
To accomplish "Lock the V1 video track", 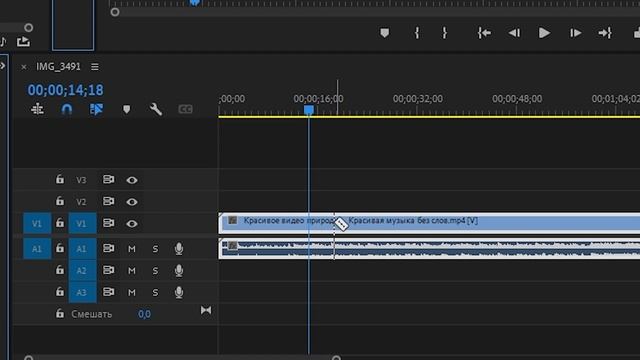I will pyautogui.click(x=60, y=223).
